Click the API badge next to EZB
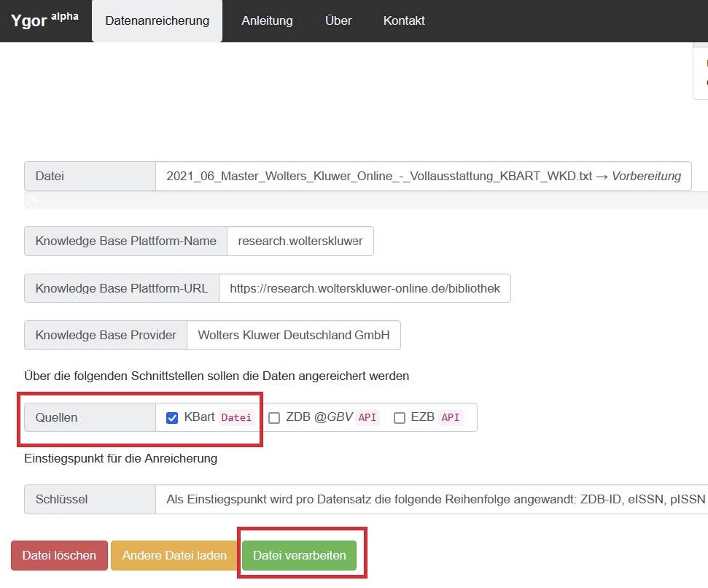 (451, 418)
